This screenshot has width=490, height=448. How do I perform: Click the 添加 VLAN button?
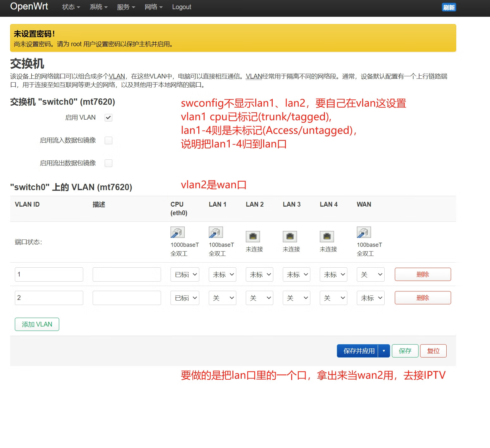coord(37,324)
